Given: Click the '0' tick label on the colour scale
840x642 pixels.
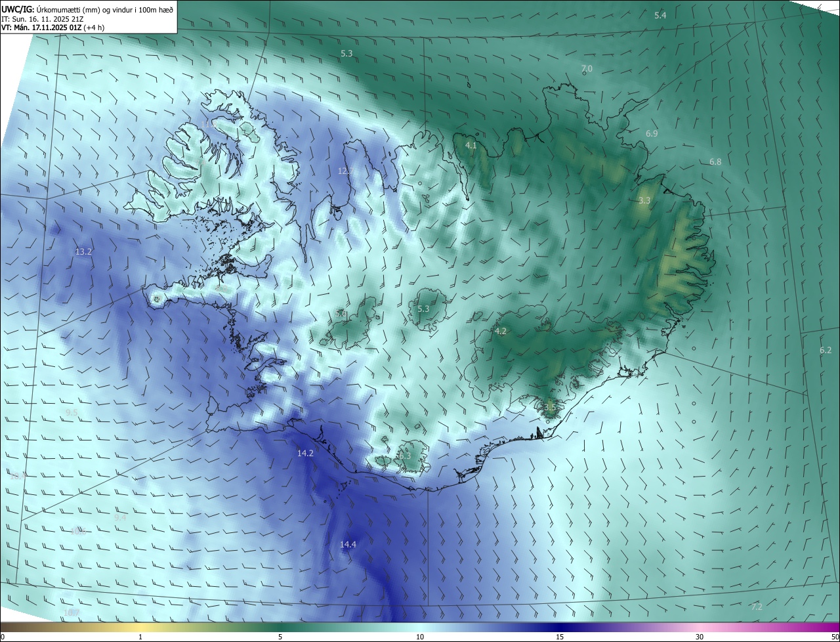Looking at the screenshot, I should tap(3, 637).
